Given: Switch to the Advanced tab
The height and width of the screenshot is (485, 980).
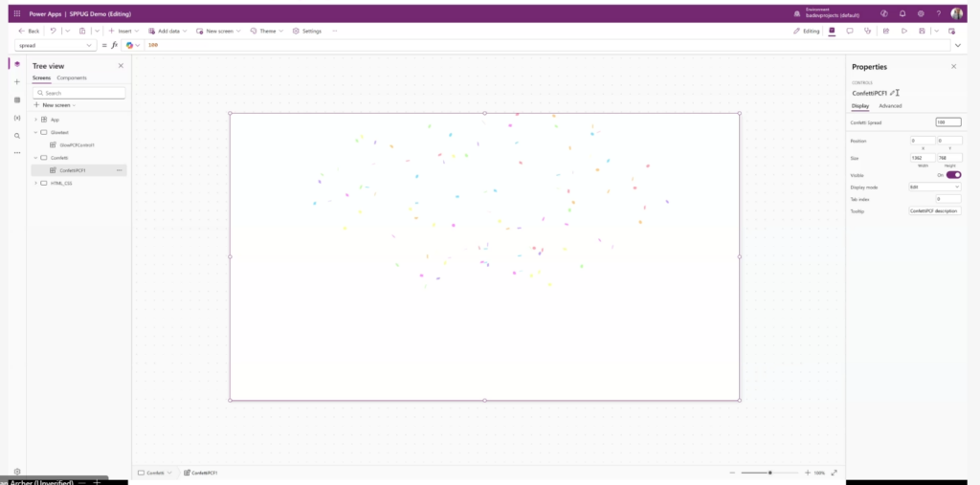Looking at the screenshot, I should (x=890, y=106).
